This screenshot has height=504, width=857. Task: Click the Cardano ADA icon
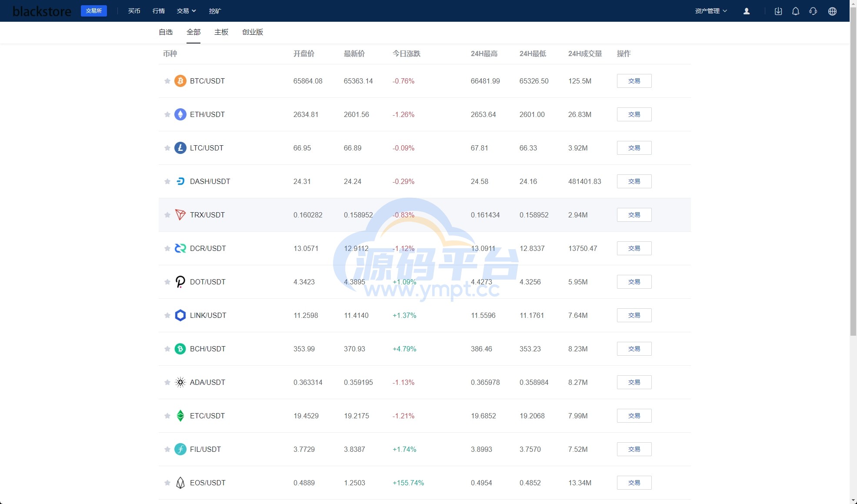180,382
